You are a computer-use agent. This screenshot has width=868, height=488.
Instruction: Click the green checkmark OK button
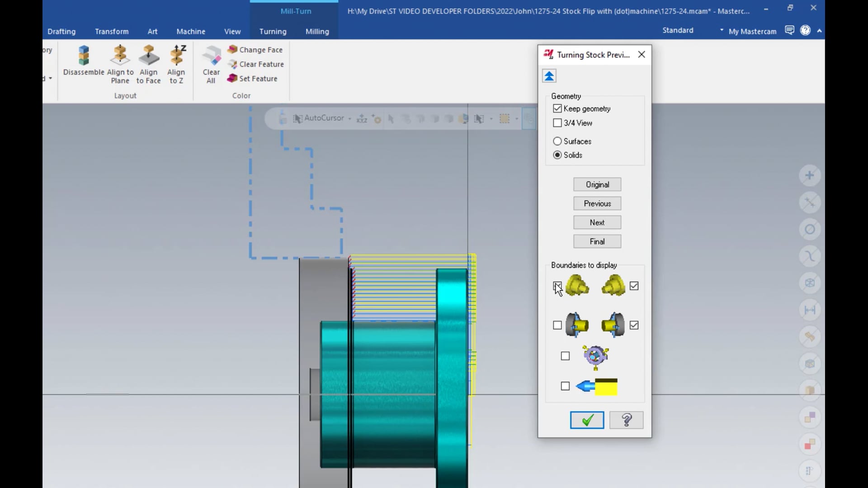(587, 420)
